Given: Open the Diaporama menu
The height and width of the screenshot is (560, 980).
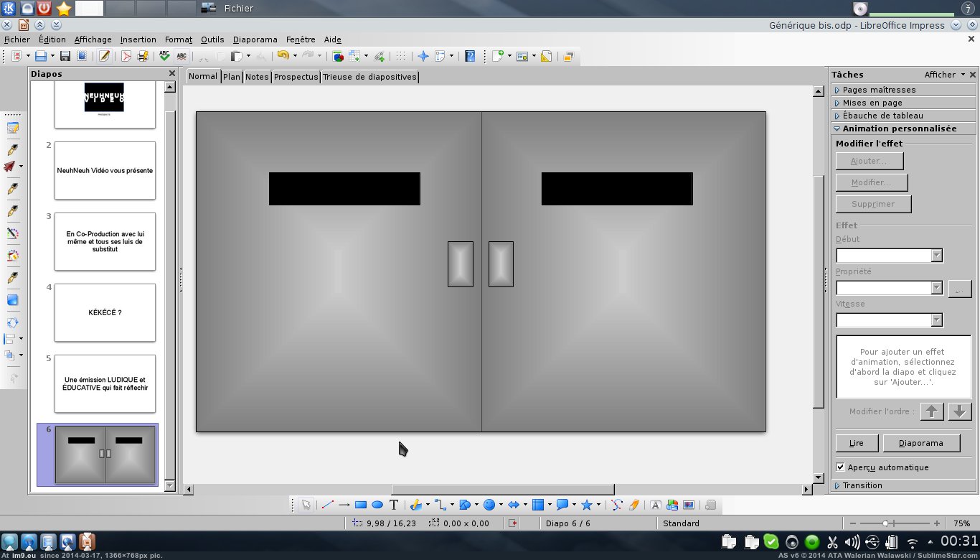Looking at the screenshot, I should (x=255, y=39).
